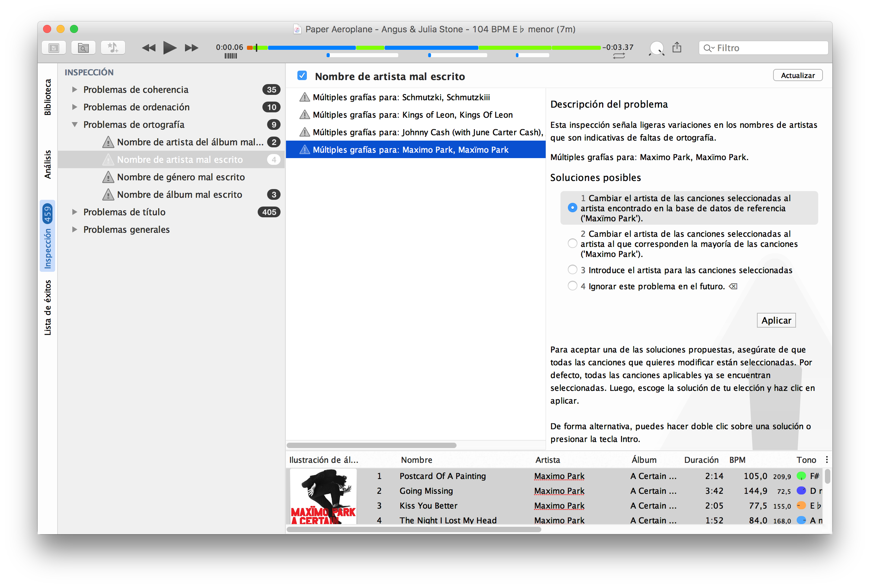
Task: Click the playback progress waveform bar
Action: tap(424, 47)
